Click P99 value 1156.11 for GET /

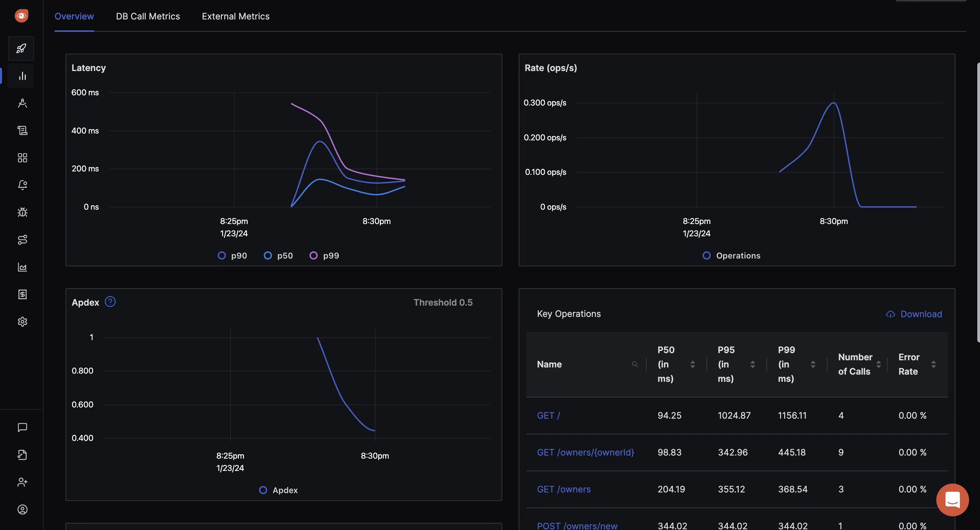pyautogui.click(x=792, y=415)
